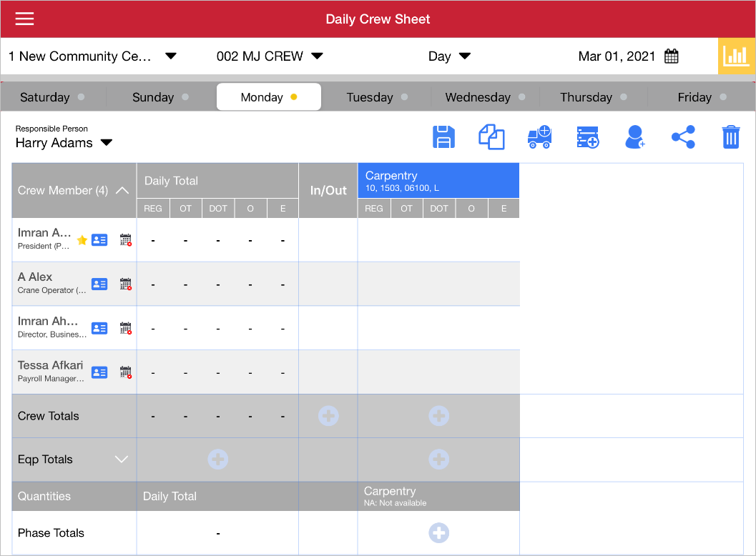Delete crew sheet with trash icon
Image resolution: width=756 pixels, height=556 pixels.
click(x=731, y=137)
